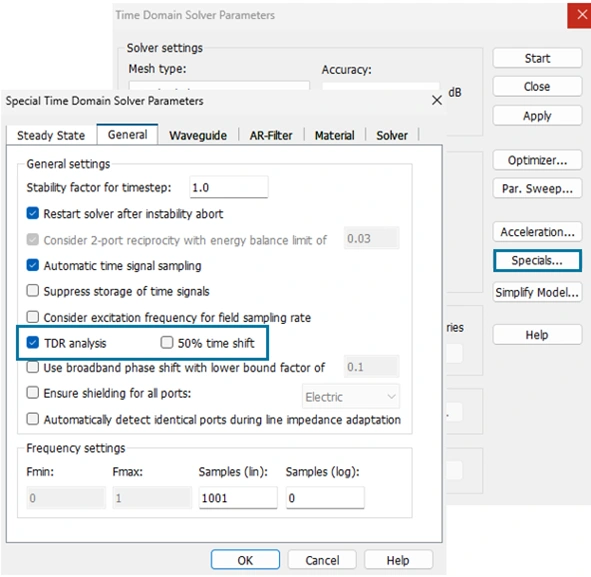
Task: Uncheck the TDR analysis checkbox
Action: [33, 343]
